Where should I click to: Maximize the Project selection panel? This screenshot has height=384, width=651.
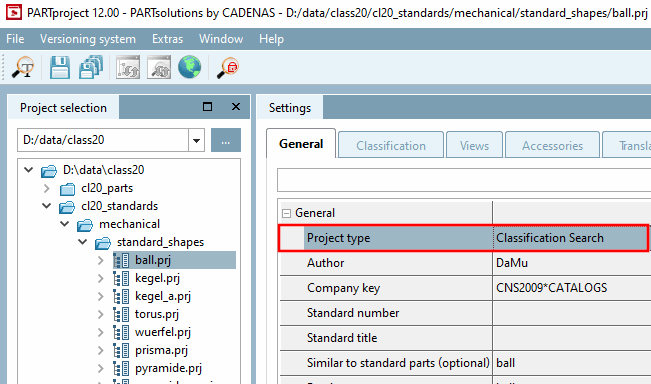coord(208,107)
